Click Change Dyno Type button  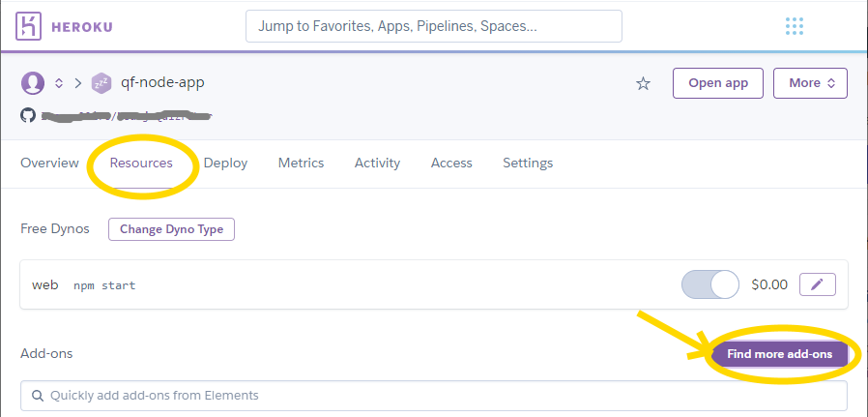pyautogui.click(x=171, y=229)
